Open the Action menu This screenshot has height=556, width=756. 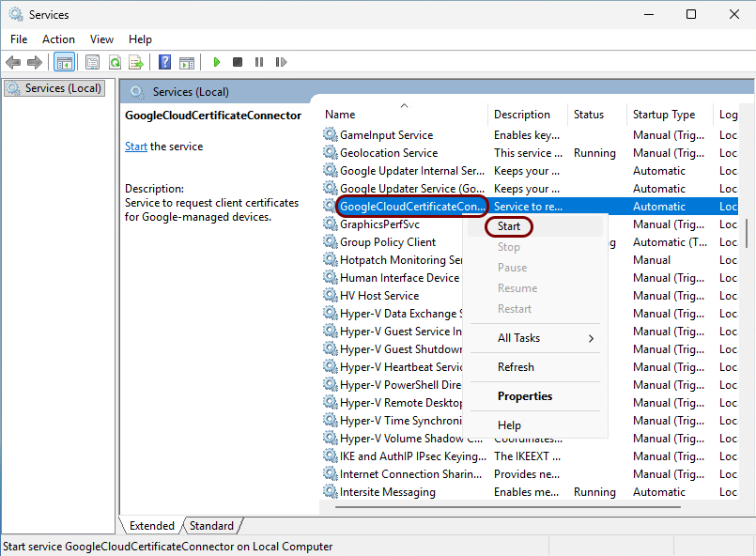58,39
